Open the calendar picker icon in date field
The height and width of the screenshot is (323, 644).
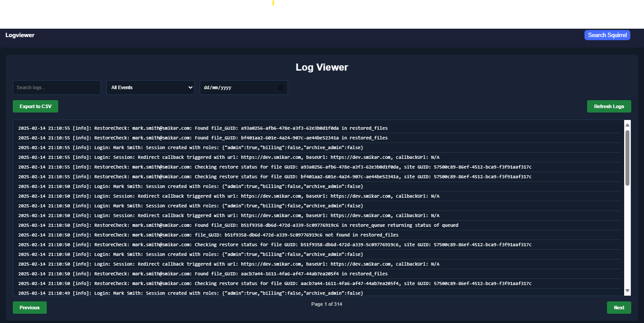(281, 87)
